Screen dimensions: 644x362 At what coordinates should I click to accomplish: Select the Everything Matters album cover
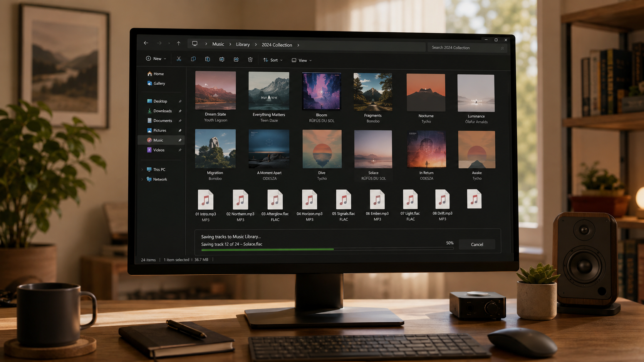[269, 91]
